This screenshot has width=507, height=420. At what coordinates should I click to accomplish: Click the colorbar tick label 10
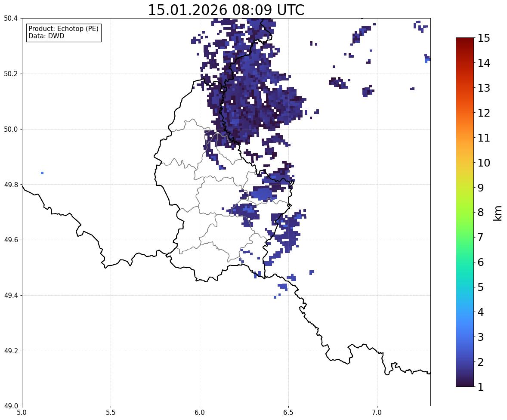coord(484,163)
